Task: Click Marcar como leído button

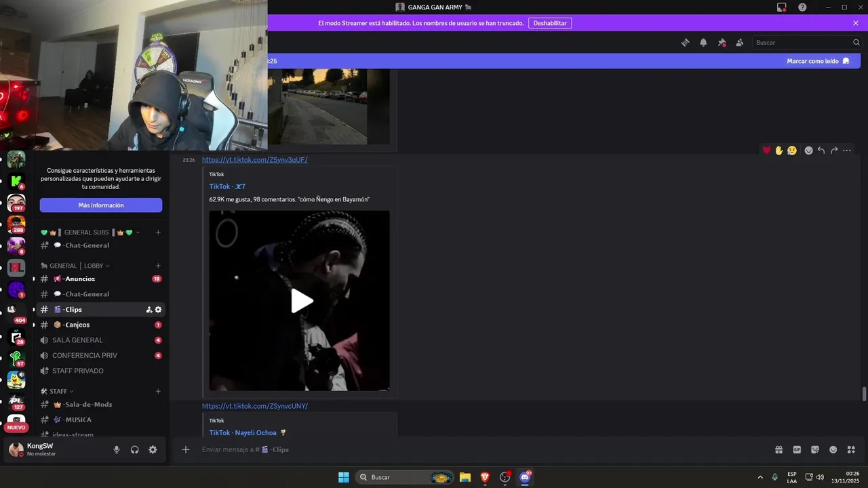Action: 818,61
